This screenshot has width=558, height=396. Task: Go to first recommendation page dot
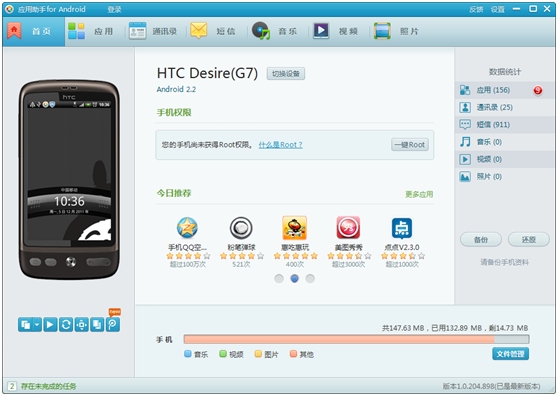click(x=279, y=278)
